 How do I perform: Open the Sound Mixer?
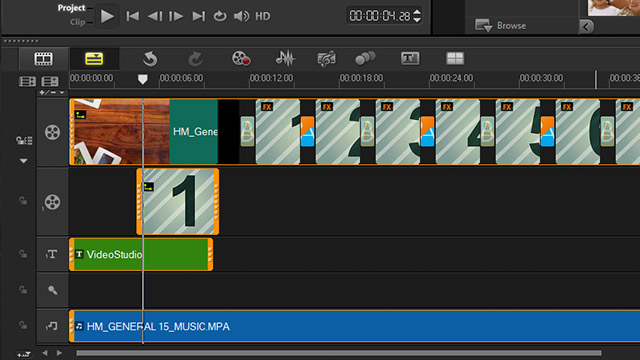click(x=284, y=59)
